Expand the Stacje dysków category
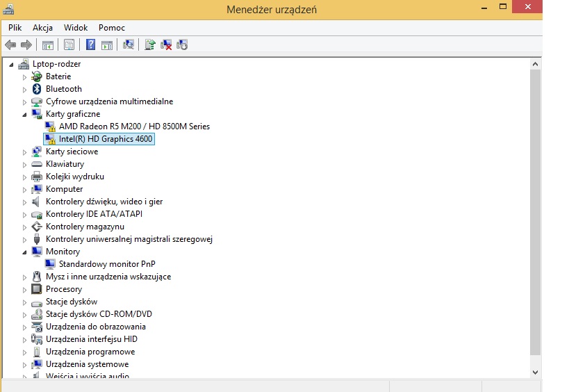The image size is (569, 392). pos(24,302)
